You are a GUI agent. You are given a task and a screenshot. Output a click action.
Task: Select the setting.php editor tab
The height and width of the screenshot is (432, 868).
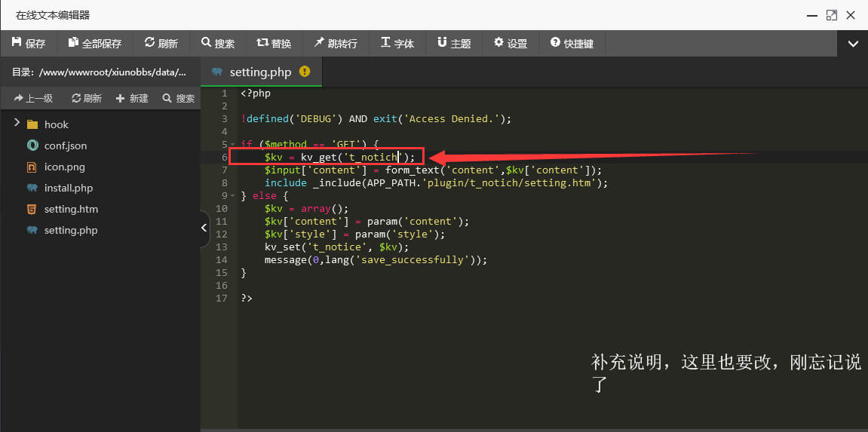coord(260,72)
